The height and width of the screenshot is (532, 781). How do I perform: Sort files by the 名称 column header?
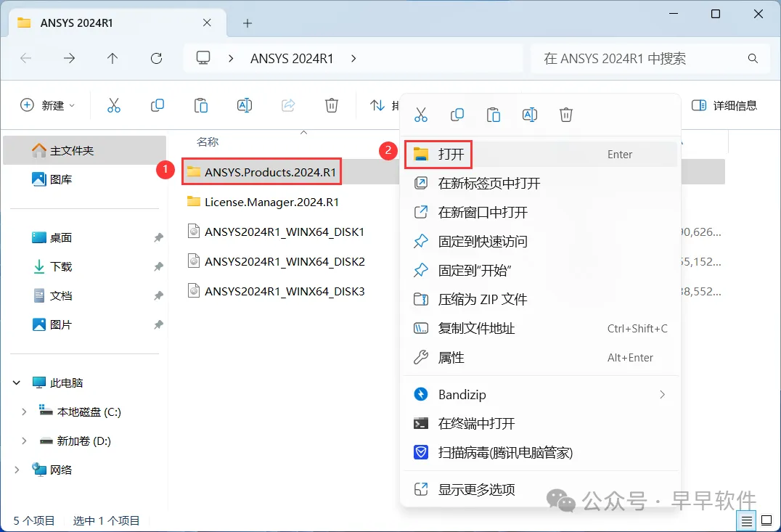coord(208,142)
